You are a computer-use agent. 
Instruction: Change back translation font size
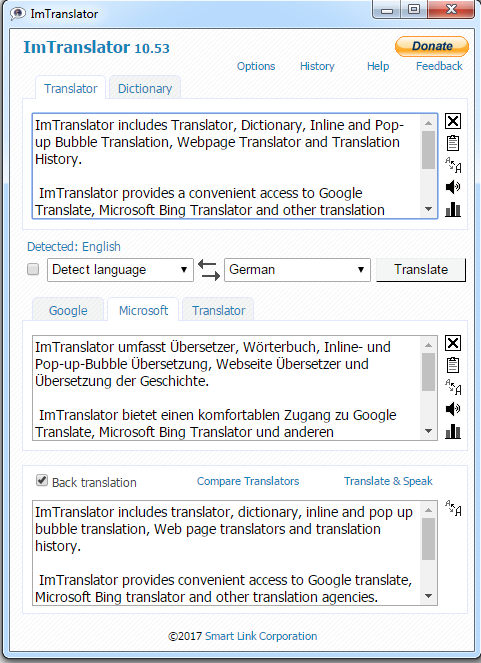click(453, 508)
